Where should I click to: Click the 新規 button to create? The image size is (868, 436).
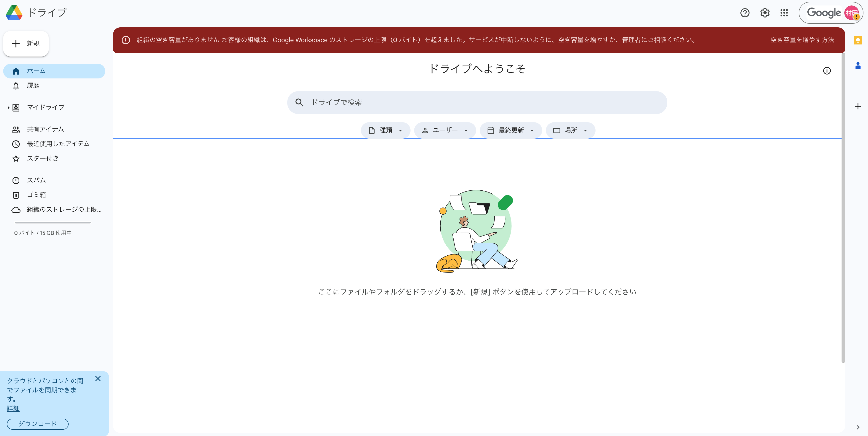(26, 44)
